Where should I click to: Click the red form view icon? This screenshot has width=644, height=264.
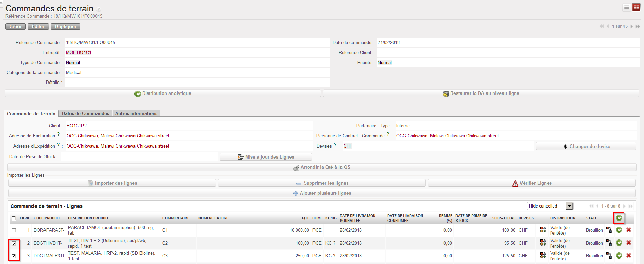636,8
